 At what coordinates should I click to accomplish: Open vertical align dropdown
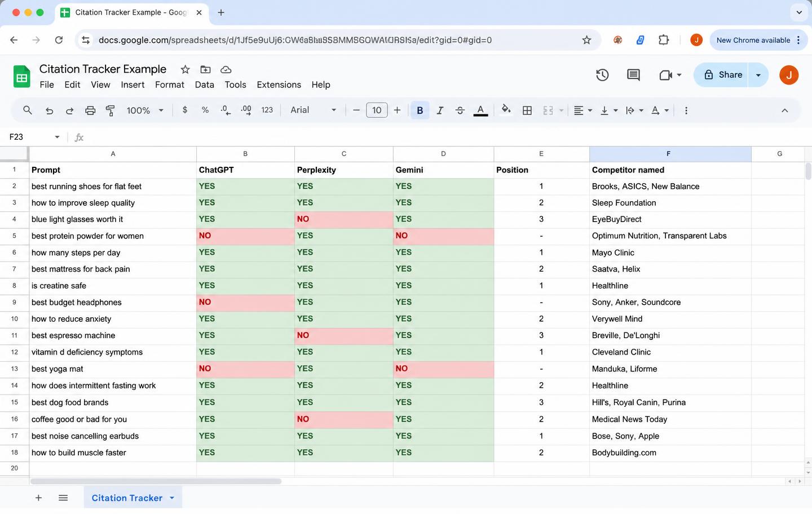pos(609,110)
